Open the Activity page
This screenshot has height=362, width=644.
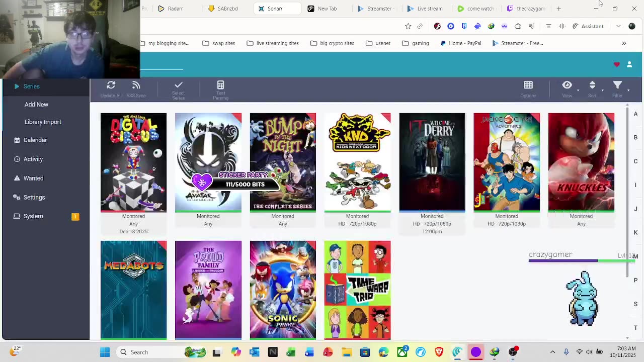[x=33, y=159]
